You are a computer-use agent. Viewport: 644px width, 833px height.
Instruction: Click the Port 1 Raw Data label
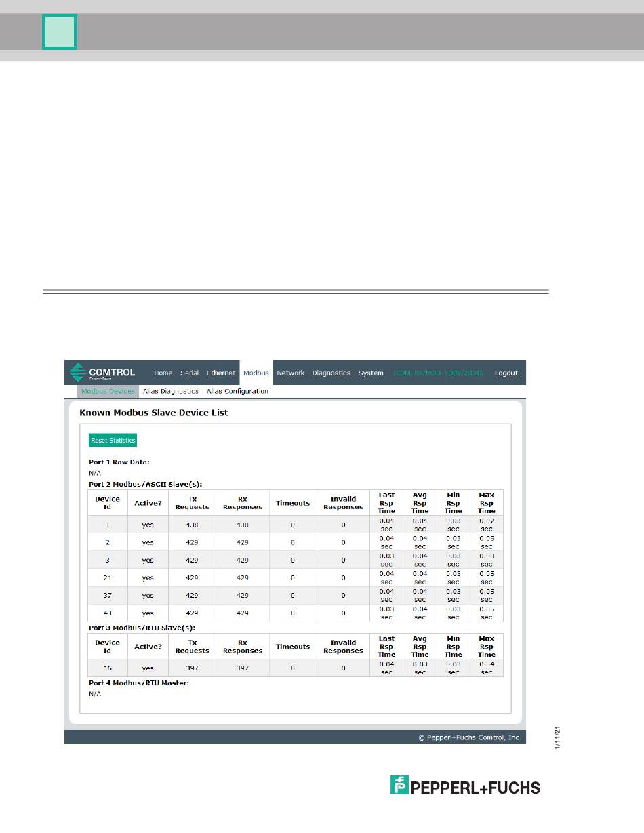[x=119, y=462]
